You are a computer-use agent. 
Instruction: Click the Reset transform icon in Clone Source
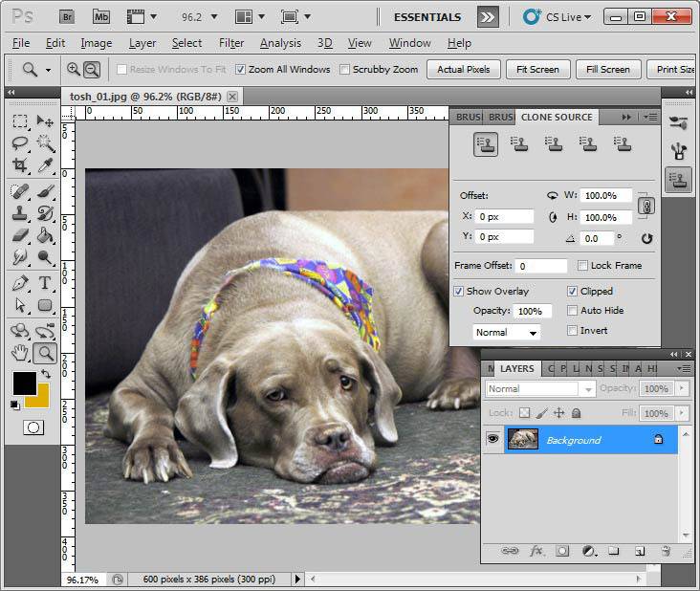click(646, 238)
